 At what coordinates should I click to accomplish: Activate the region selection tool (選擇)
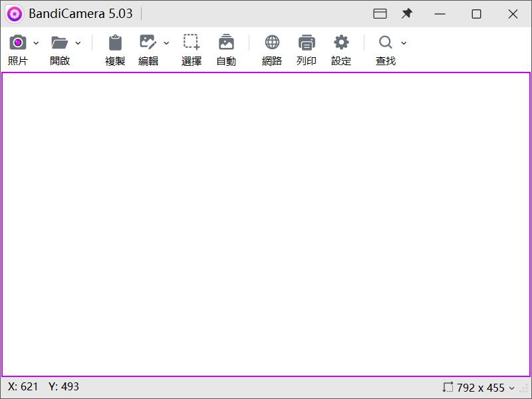(x=192, y=43)
